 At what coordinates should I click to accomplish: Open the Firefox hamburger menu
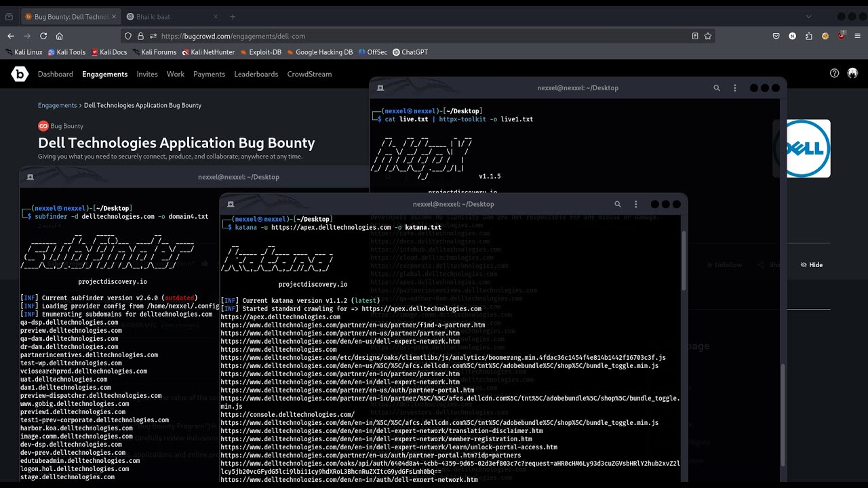click(x=858, y=36)
